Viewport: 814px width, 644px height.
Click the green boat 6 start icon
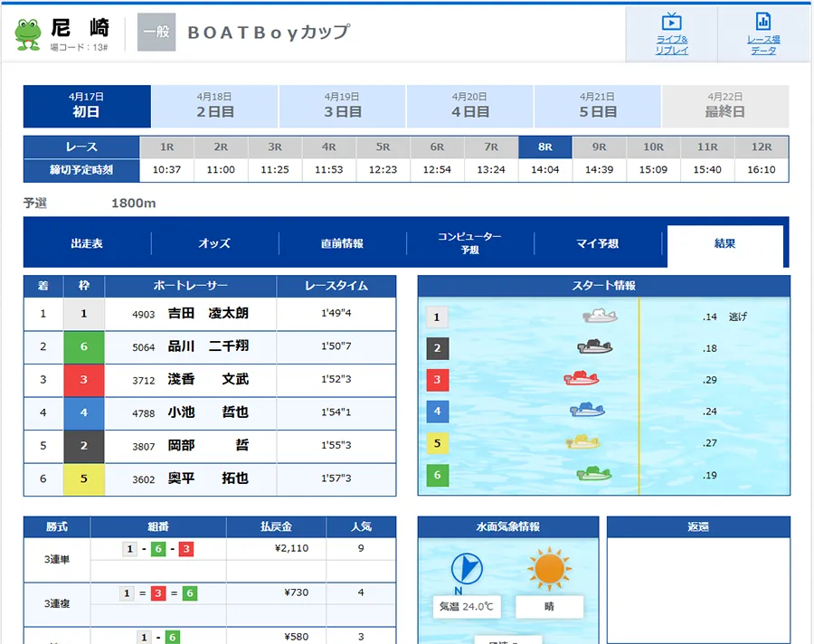(594, 473)
